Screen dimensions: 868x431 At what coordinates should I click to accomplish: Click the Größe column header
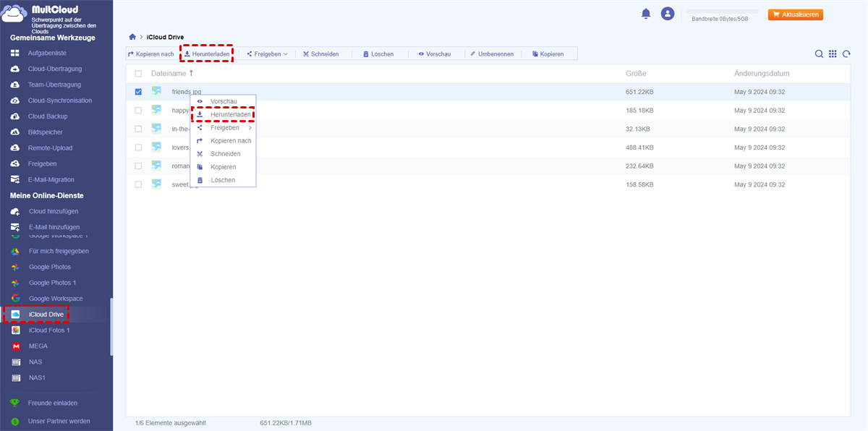[636, 74]
